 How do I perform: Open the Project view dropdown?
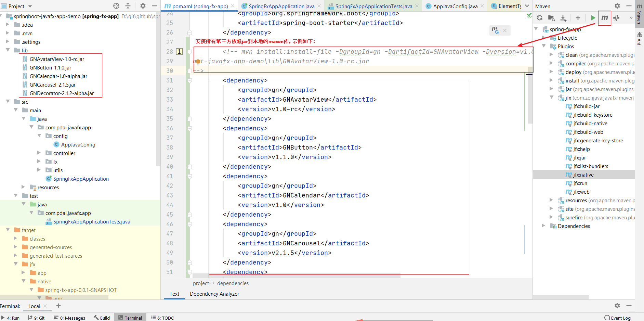pos(30,6)
